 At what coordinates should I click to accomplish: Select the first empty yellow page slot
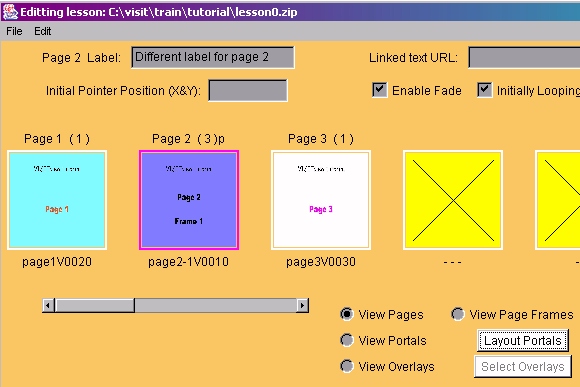[453, 200]
